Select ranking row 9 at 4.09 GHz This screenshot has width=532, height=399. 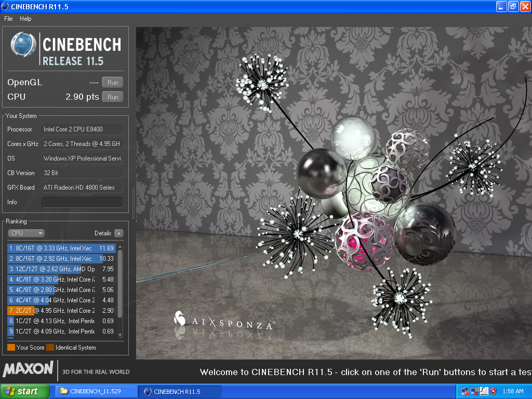[x=61, y=331]
